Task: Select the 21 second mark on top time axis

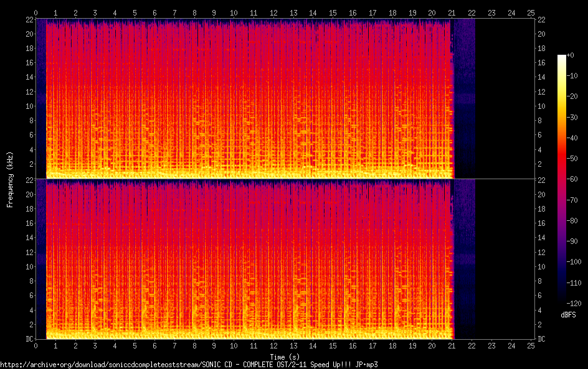Action: tap(452, 12)
